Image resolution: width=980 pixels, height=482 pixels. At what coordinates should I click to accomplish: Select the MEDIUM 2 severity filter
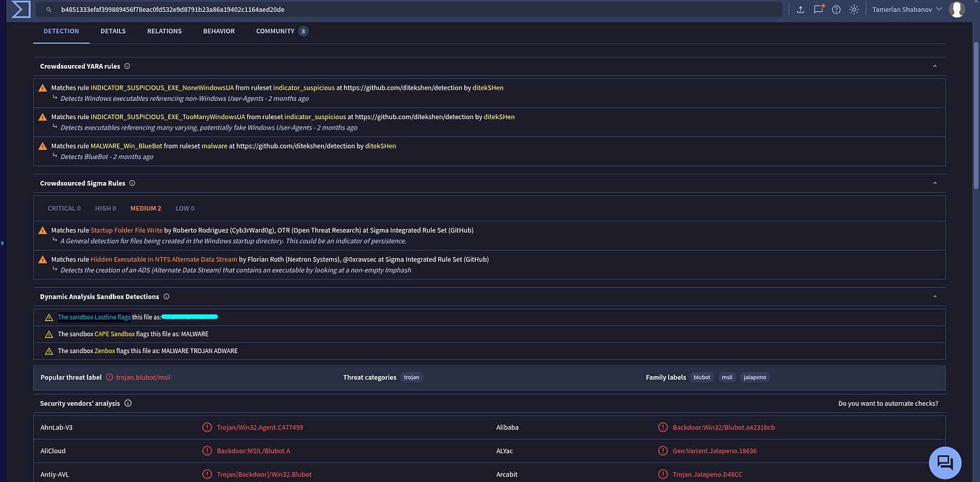pyautogui.click(x=146, y=209)
